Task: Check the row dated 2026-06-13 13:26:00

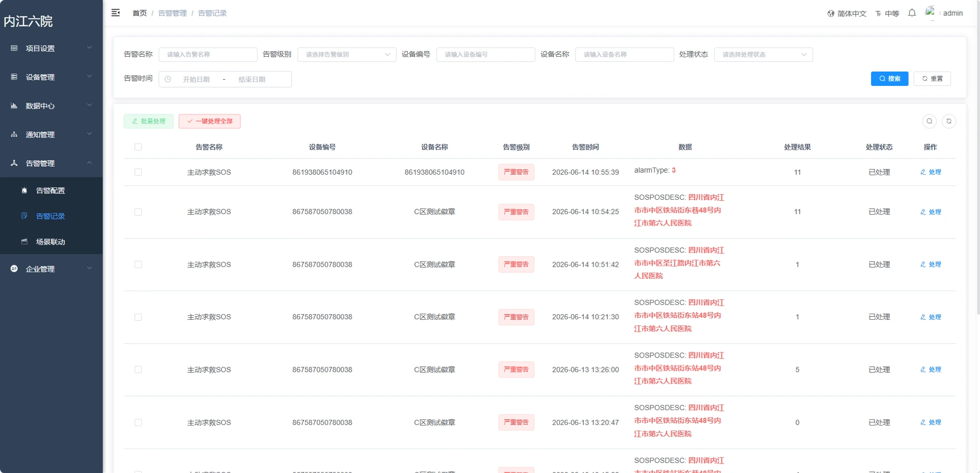Action: (x=138, y=370)
